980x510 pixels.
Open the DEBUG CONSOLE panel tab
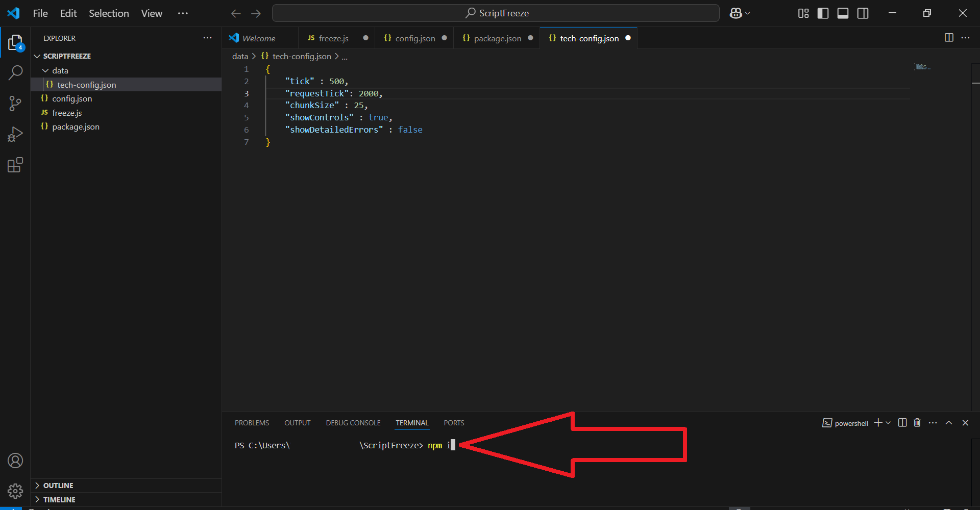[353, 423]
